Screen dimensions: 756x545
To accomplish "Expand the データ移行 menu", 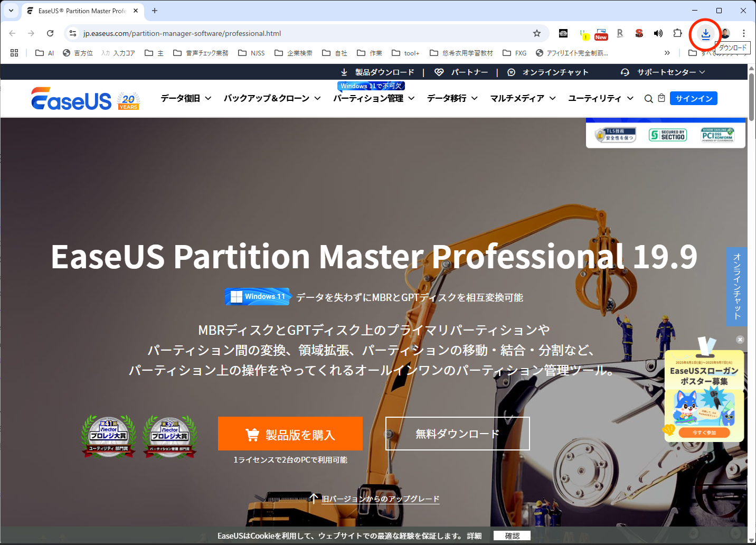I will (x=452, y=98).
